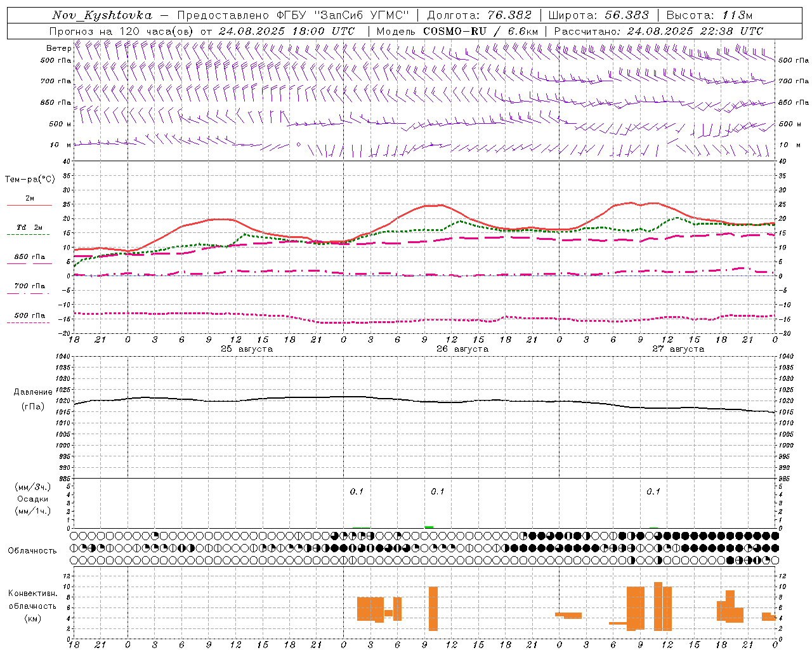Click the Td 2м dew point legend entry
The height and width of the screenshot is (650, 812).
tap(29, 227)
